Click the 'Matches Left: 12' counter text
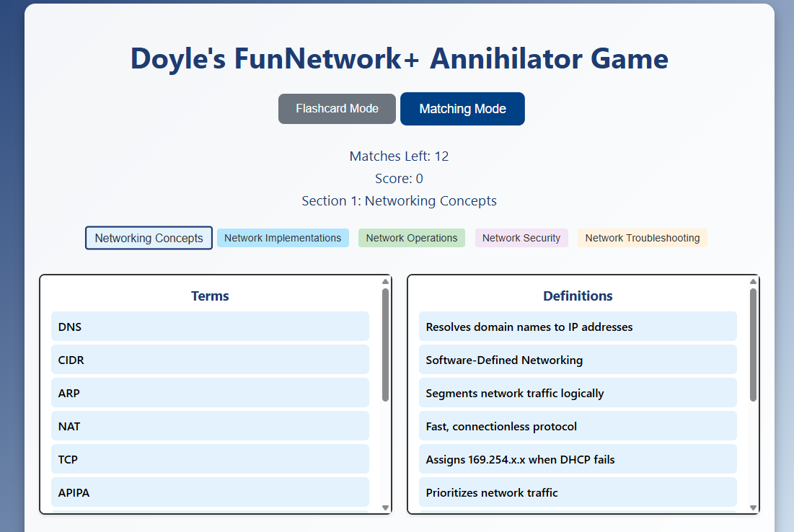The image size is (794, 532). [399, 156]
